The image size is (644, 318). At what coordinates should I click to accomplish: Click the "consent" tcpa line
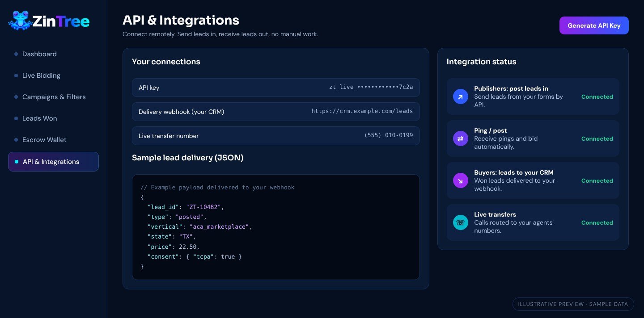pos(195,256)
